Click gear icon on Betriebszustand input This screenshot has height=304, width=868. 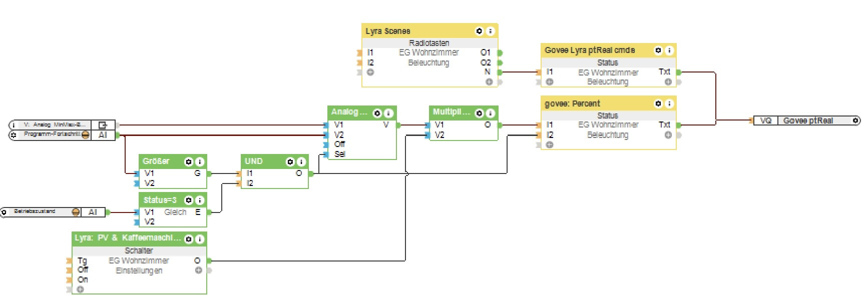tap(4, 212)
